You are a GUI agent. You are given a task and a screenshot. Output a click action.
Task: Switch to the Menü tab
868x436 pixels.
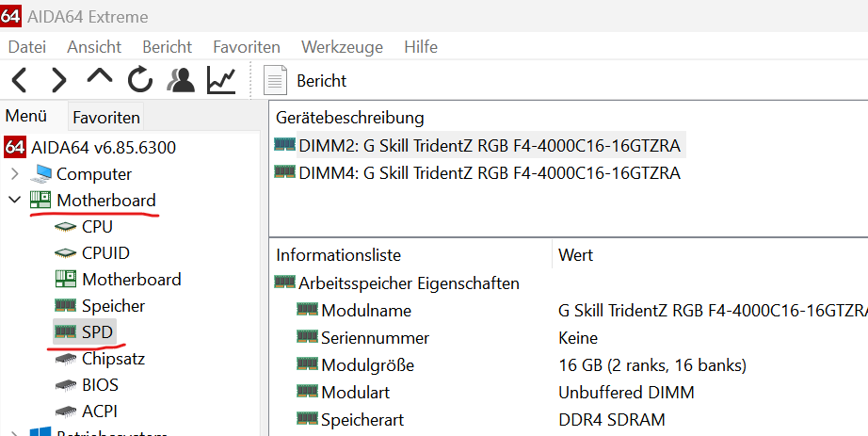(x=26, y=117)
